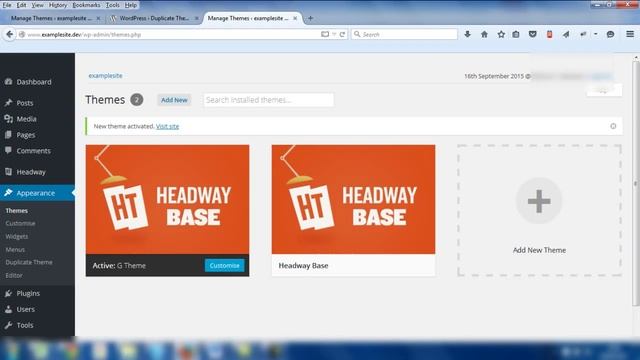Image resolution: width=640 pixels, height=360 pixels.
Task: Open the chat bubble icon in the toolbar
Action: point(610,34)
